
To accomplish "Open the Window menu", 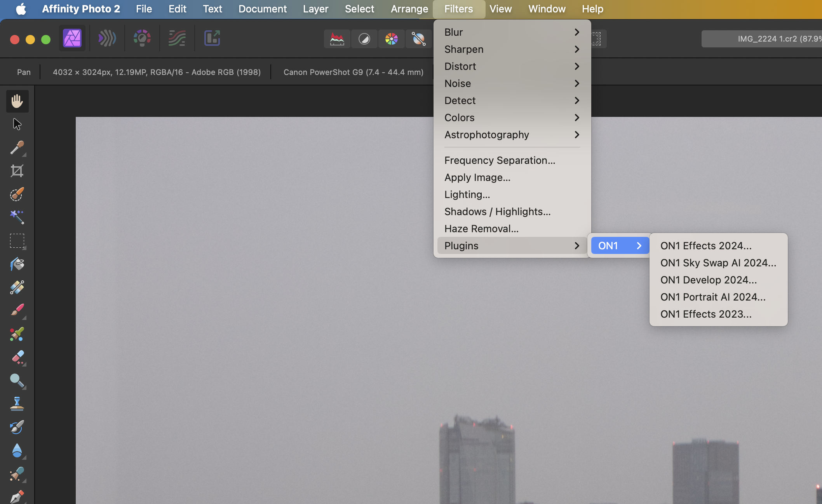I will point(547,9).
